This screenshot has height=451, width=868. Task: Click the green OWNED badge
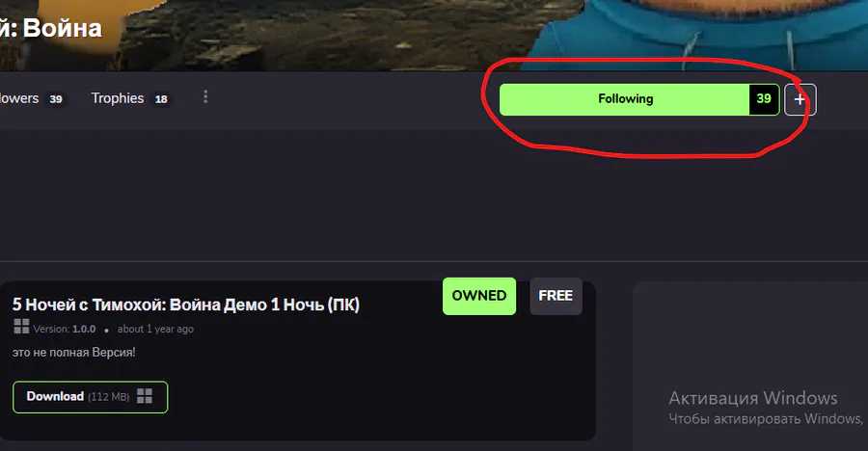pyautogui.click(x=478, y=296)
